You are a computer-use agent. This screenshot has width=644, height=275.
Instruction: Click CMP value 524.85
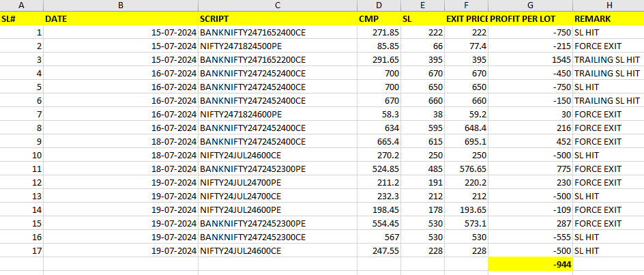coord(379,169)
